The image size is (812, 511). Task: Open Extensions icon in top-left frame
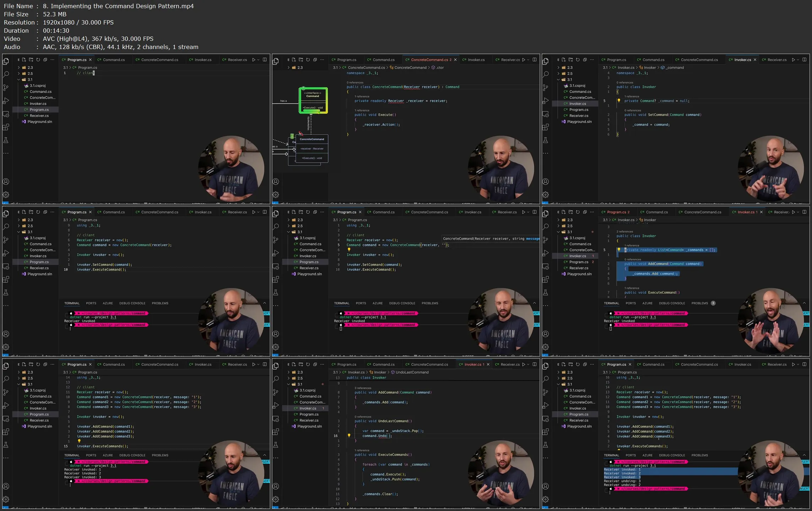(6, 127)
